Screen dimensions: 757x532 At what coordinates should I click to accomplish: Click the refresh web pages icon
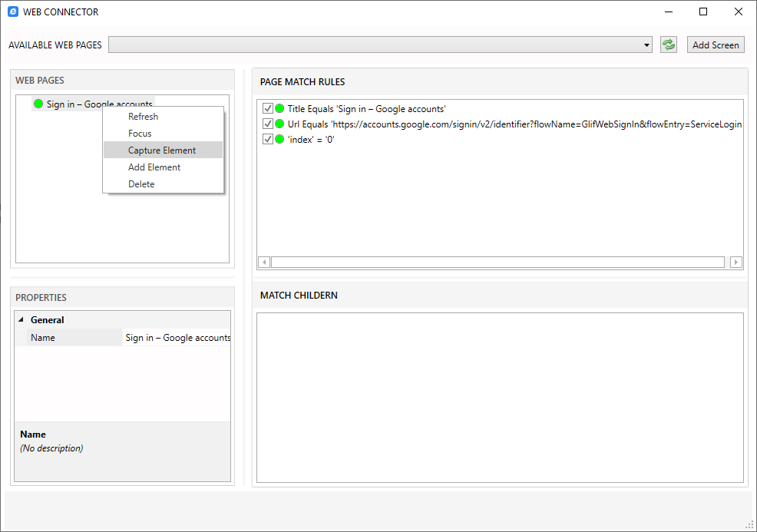(667, 44)
